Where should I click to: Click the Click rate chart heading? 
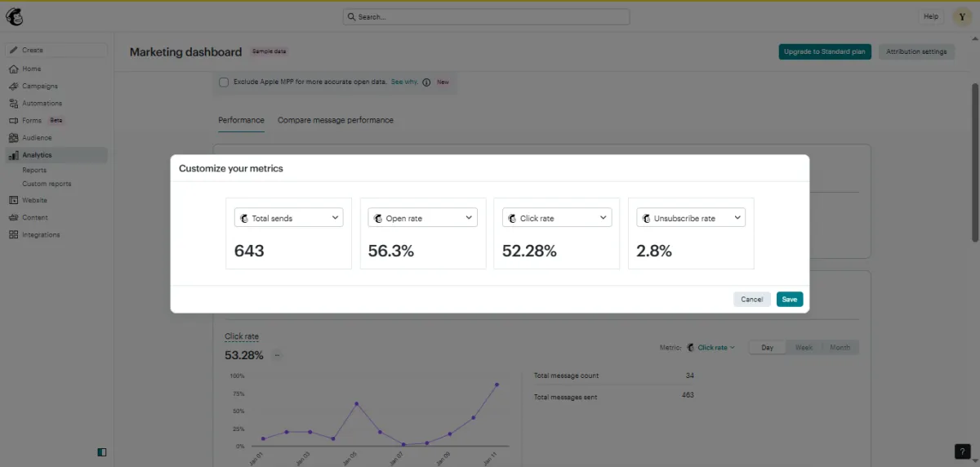coord(242,336)
